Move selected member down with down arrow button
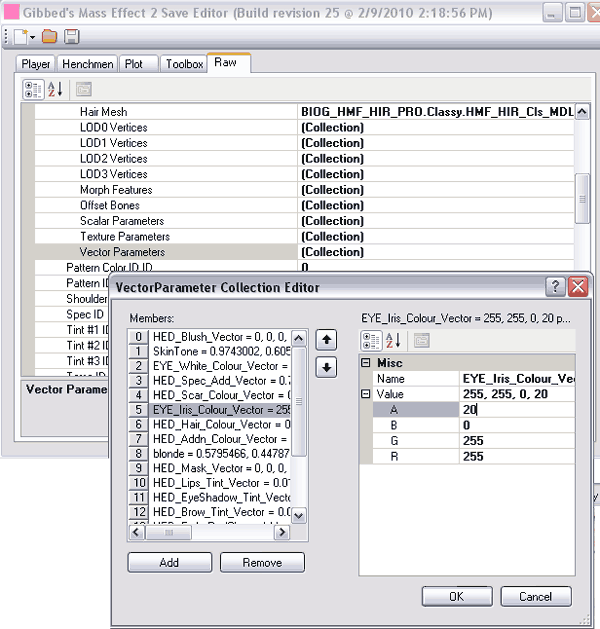The image size is (600, 629). (x=326, y=367)
